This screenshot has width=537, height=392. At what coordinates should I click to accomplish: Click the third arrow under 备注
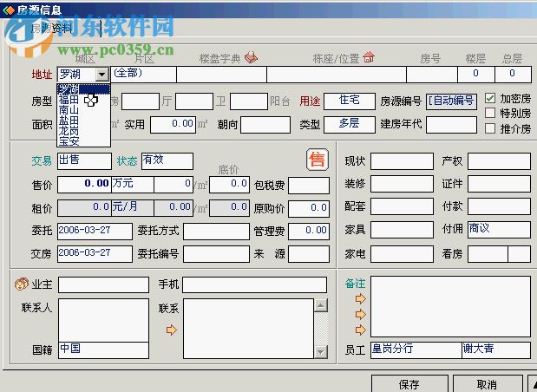(x=360, y=330)
